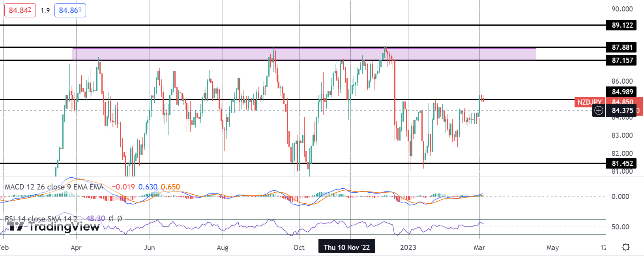This screenshot has width=644, height=257.
Task: Click the 86.000 price axis label
Action: pyautogui.click(x=622, y=81)
